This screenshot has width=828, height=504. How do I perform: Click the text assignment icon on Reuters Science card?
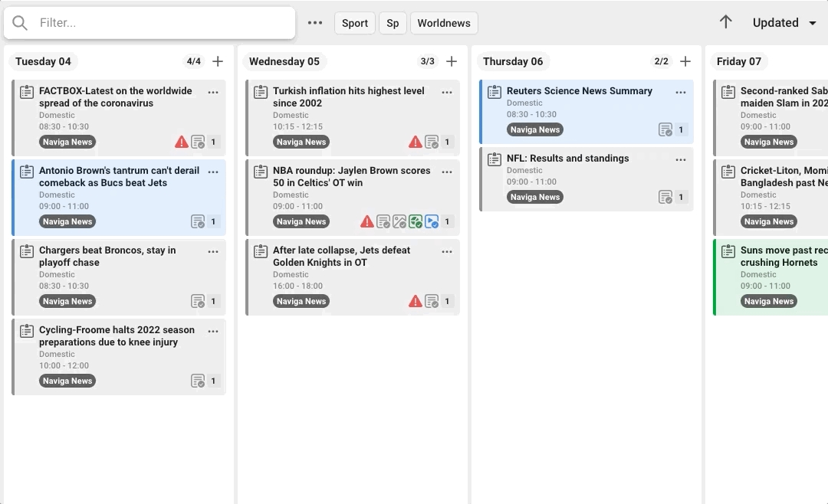pos(665,129)
